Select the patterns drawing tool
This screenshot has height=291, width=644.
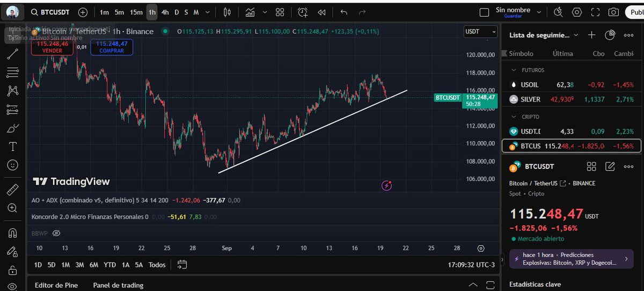pyautogui.click(x=13, y=91)
